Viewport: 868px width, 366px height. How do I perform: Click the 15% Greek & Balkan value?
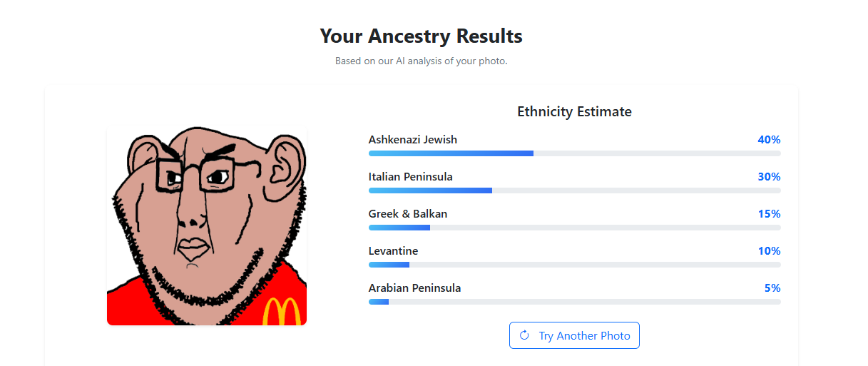click(x=769, y=214)
